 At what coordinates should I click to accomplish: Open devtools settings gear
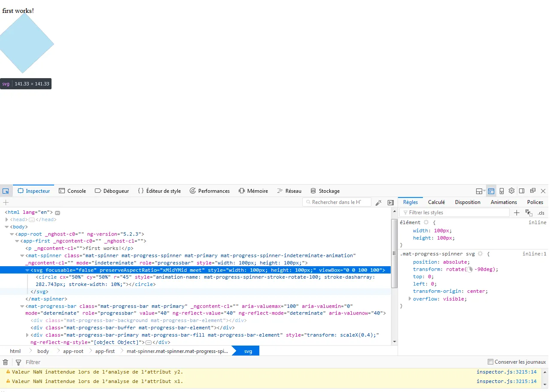tap(511, 191)
